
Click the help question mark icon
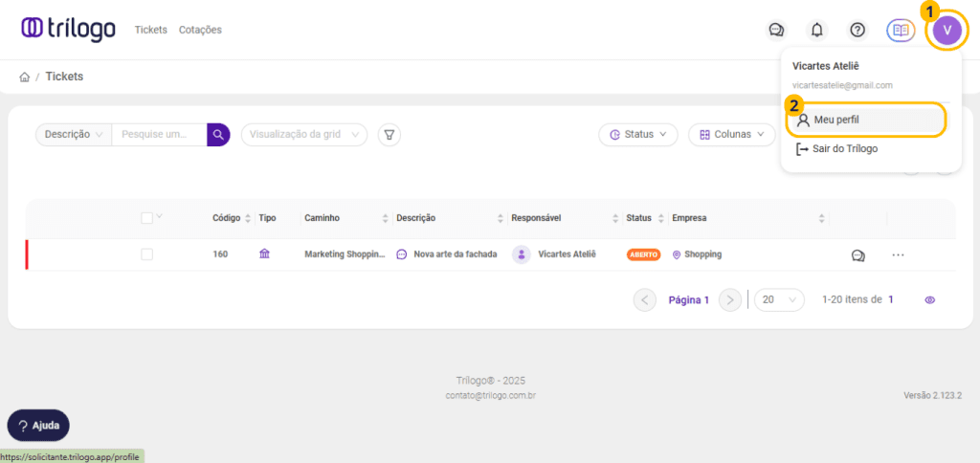pos(857,30)
